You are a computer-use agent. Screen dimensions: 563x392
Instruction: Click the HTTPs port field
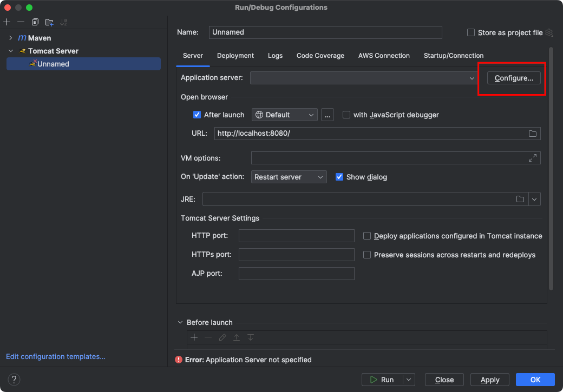[x=297, y=255]
